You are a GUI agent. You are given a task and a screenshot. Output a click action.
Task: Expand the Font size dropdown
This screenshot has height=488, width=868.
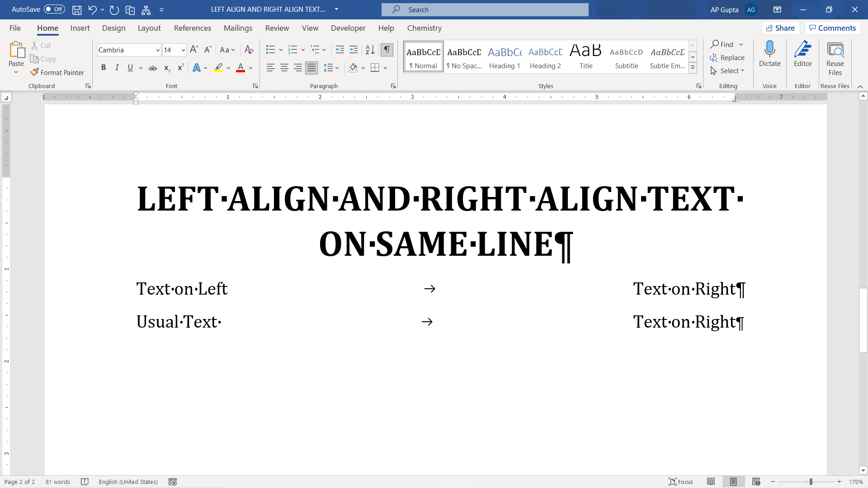[183, 50]
